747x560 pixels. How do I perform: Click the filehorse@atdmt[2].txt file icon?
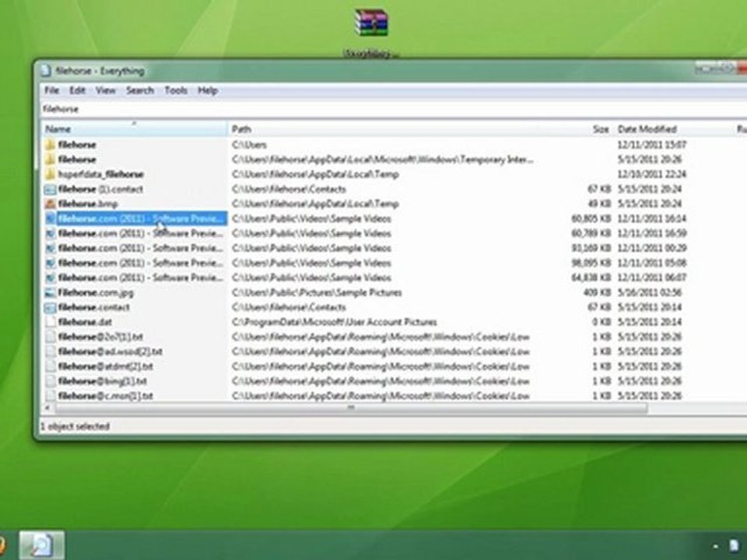pyautogui.click(x=50, y=366)
